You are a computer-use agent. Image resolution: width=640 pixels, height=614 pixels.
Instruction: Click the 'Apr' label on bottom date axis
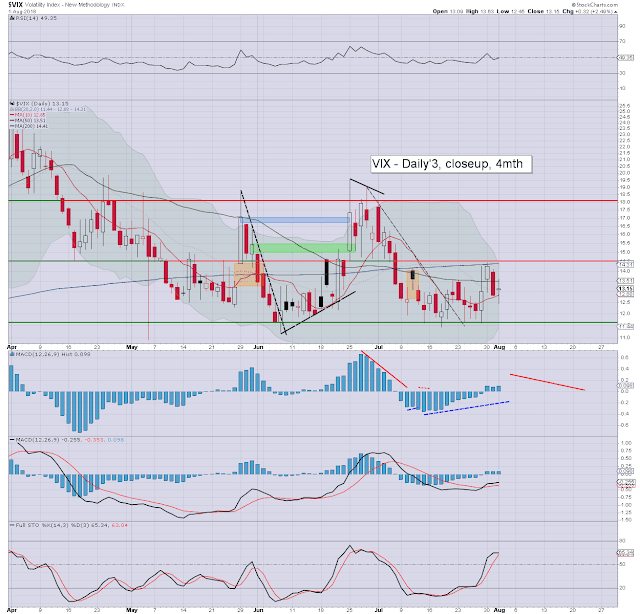[x=12, y=610]
